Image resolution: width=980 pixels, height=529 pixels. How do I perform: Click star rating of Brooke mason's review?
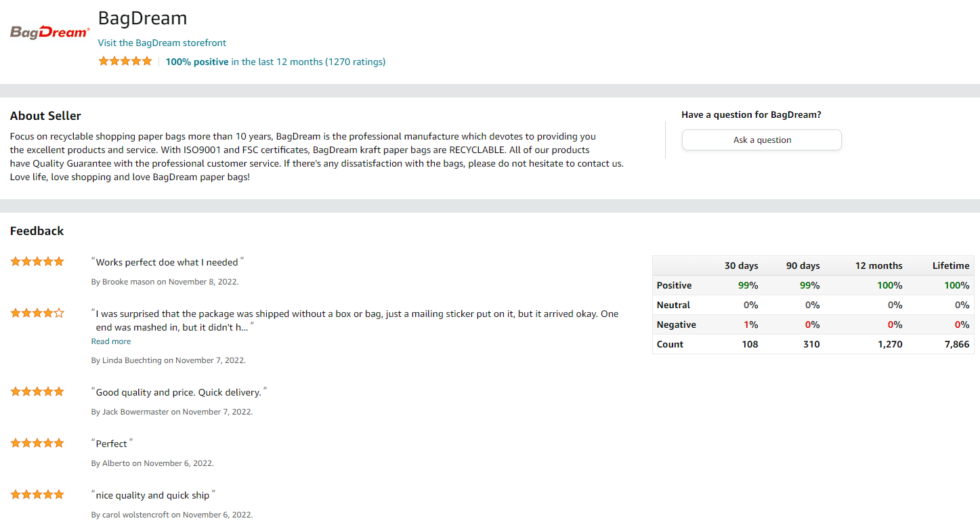pyautogui.click(x=37, y=261)
